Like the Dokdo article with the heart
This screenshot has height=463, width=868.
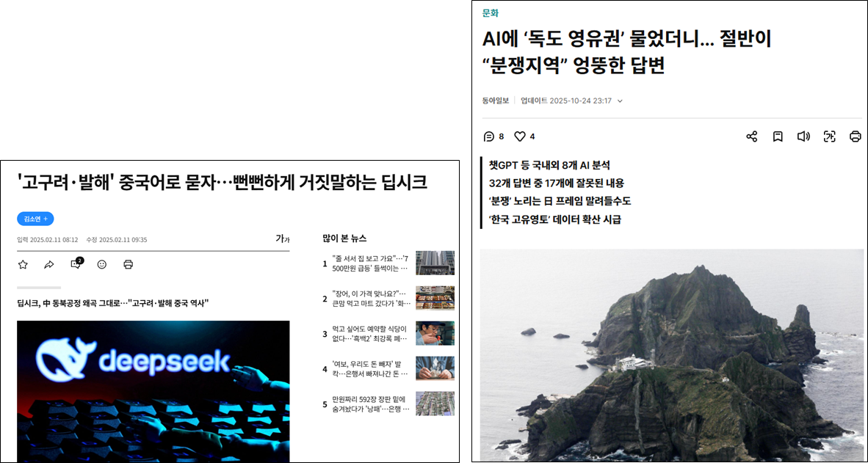518,136
